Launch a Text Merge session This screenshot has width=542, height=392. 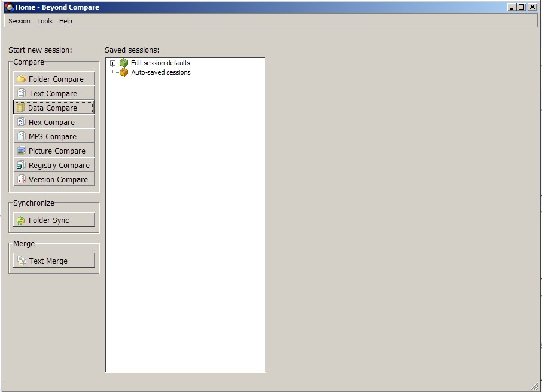[x=54, y=261]
